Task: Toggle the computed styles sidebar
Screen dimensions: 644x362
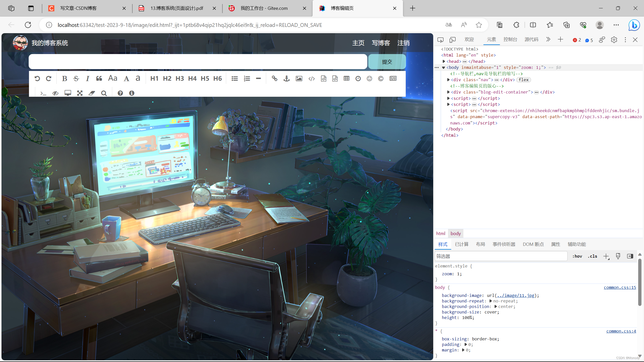Action: point(630,256)
